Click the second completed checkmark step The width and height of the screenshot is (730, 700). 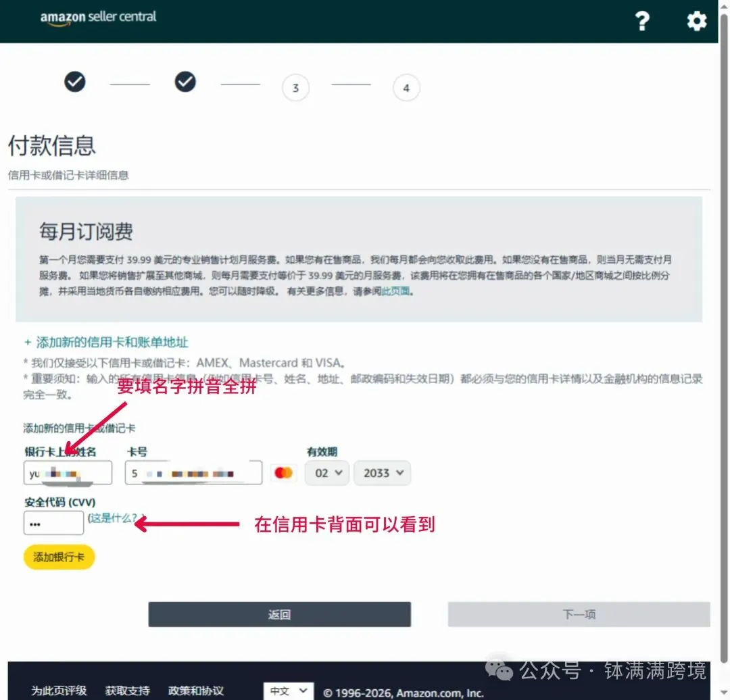pos(185,81)
